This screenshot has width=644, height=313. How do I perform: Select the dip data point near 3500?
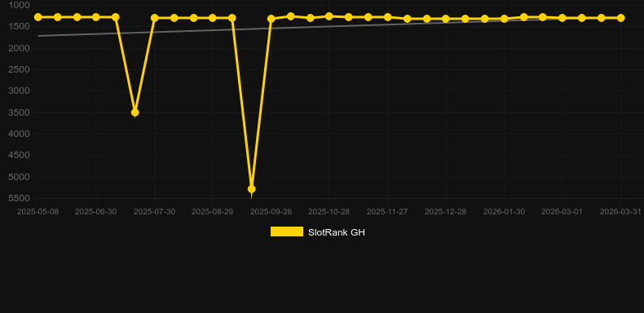point(135,112)
